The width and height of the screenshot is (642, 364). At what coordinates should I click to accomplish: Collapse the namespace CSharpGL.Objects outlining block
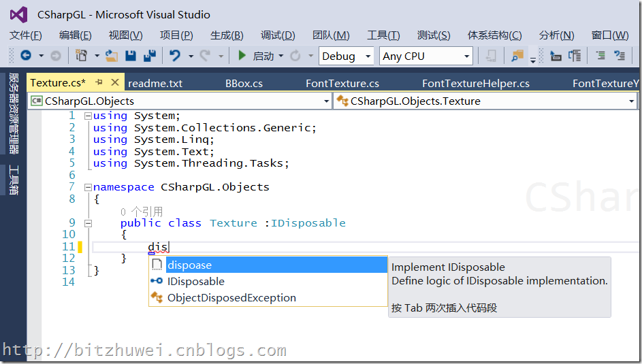click(88, 188)
